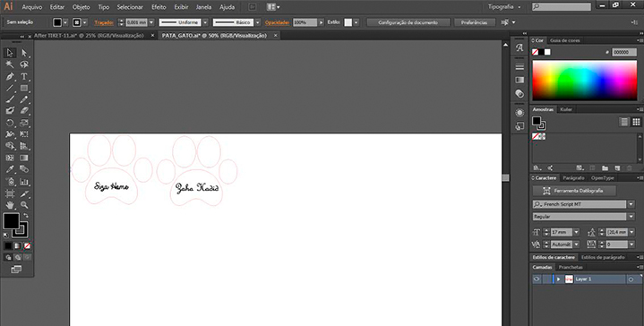Viewport: 644px width, 326px height.
Task: Set toolbox fill mode to None
Action: (x=27, y=246)
